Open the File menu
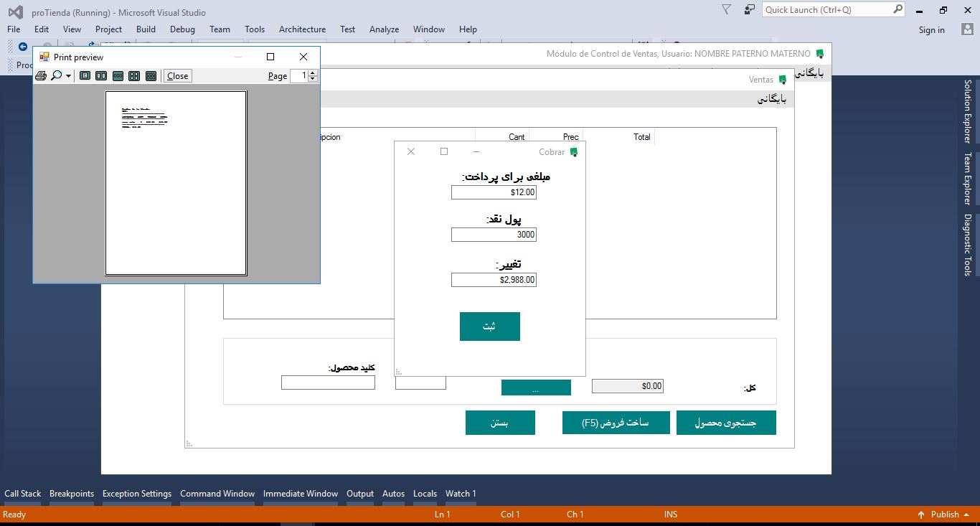 [x=14, y=29]
